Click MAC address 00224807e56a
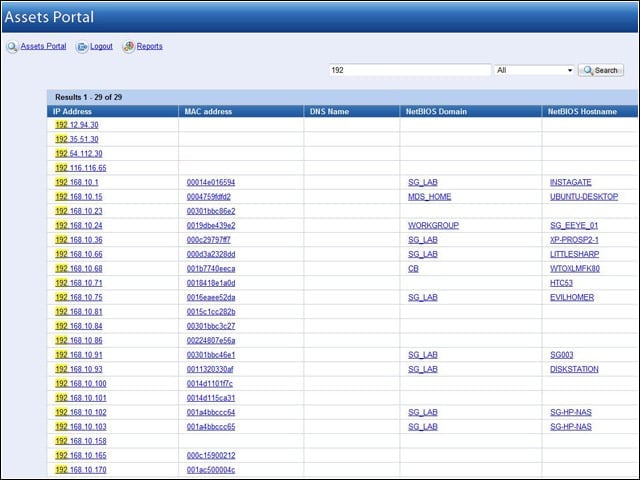640x480 pixels. [211, 340]
